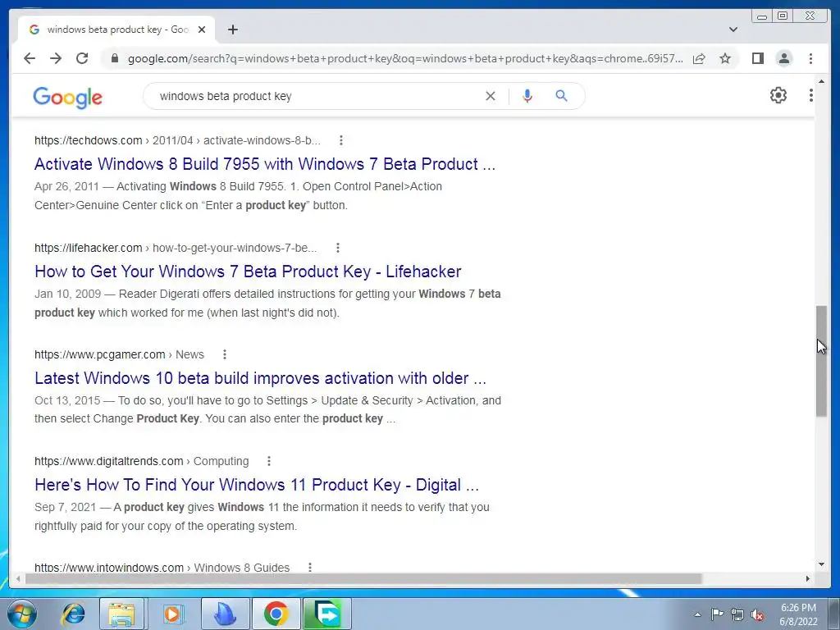This screenshot has width=840, height=630.
Task: Open Chrome side panel
Action: [x=757, y=58]
